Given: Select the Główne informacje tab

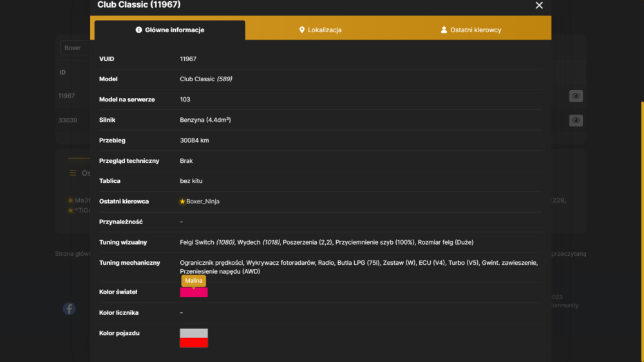Looking at the screenshot, I should [x=170, y=30].
